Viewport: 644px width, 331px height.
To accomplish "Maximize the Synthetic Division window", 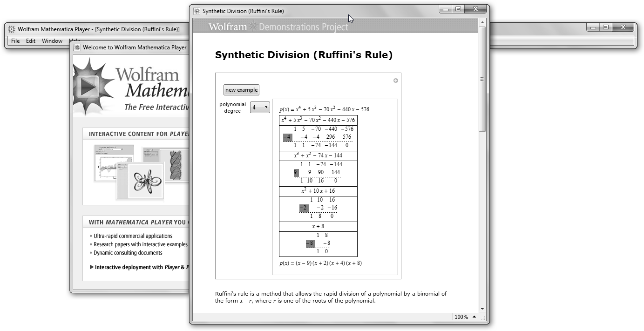I will pyautogui.click(x=458, y=9).
